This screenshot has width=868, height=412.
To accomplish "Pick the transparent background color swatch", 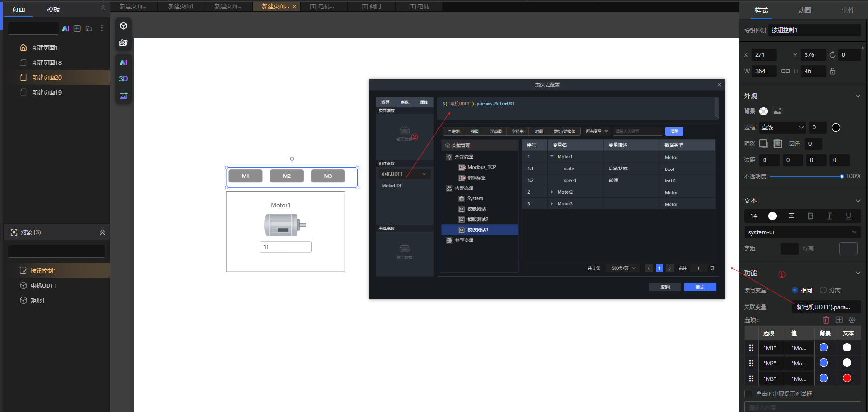I will (764, 111).
